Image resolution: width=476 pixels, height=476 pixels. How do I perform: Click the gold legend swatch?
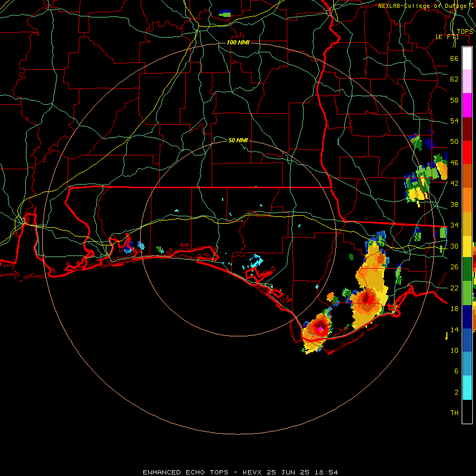[x=467, y=224]
